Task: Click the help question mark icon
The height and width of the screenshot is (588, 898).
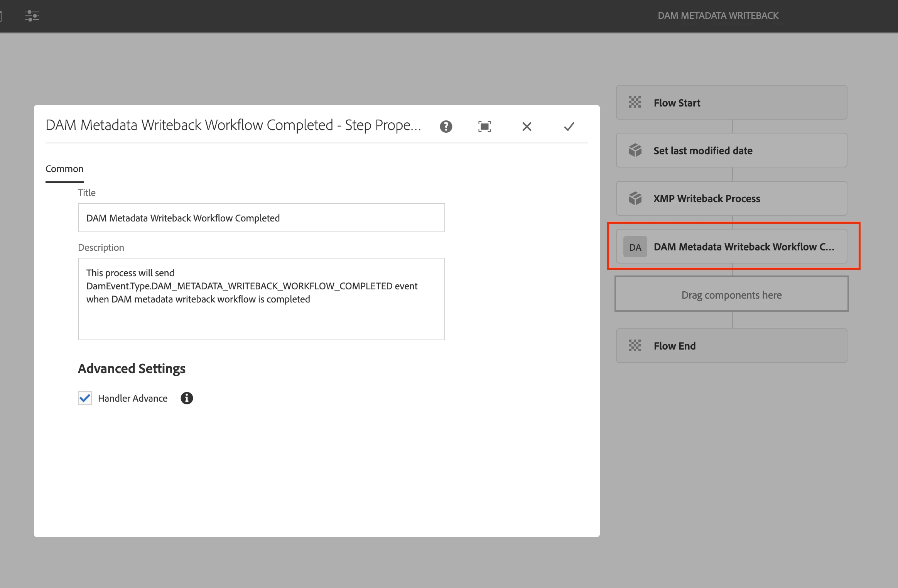Action: pos(446,127)
